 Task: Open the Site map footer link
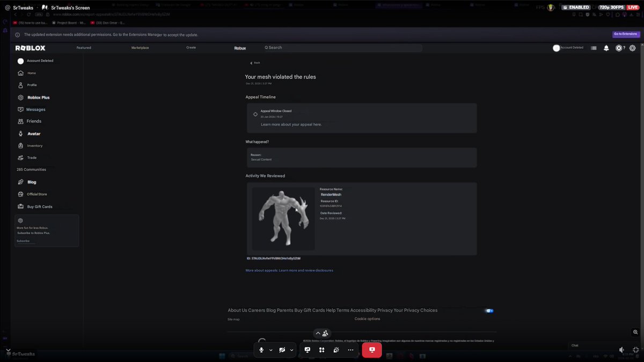click(x=233, y=319)
